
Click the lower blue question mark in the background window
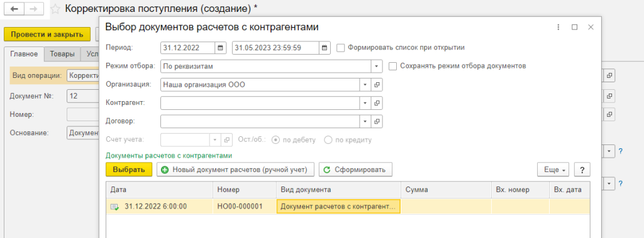(x=621, y=183)
